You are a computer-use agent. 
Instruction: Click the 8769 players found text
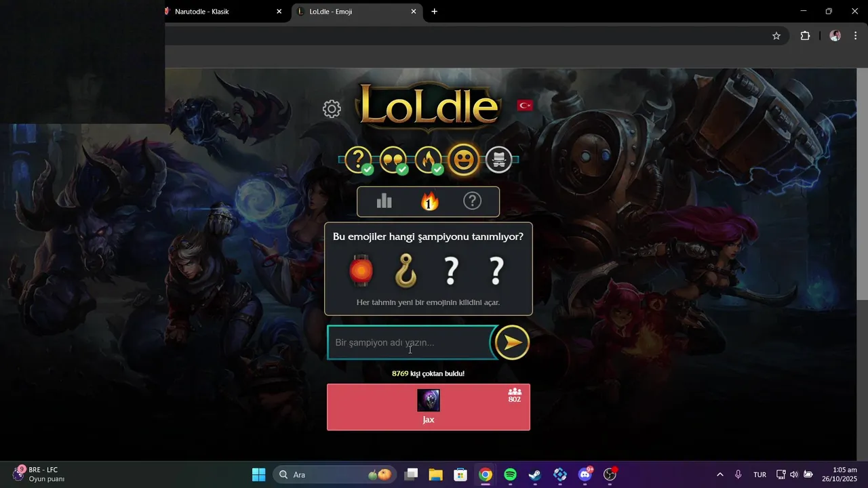pos(428,373)
